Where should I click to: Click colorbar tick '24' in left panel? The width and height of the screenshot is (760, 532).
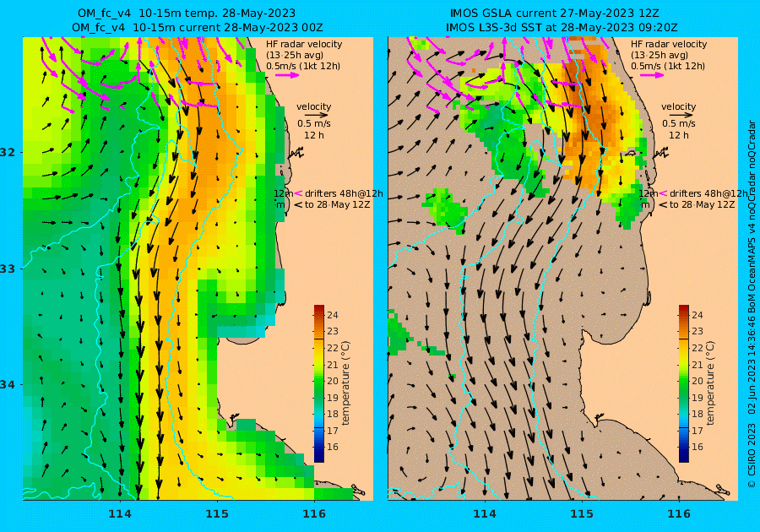tap(333, 315)
